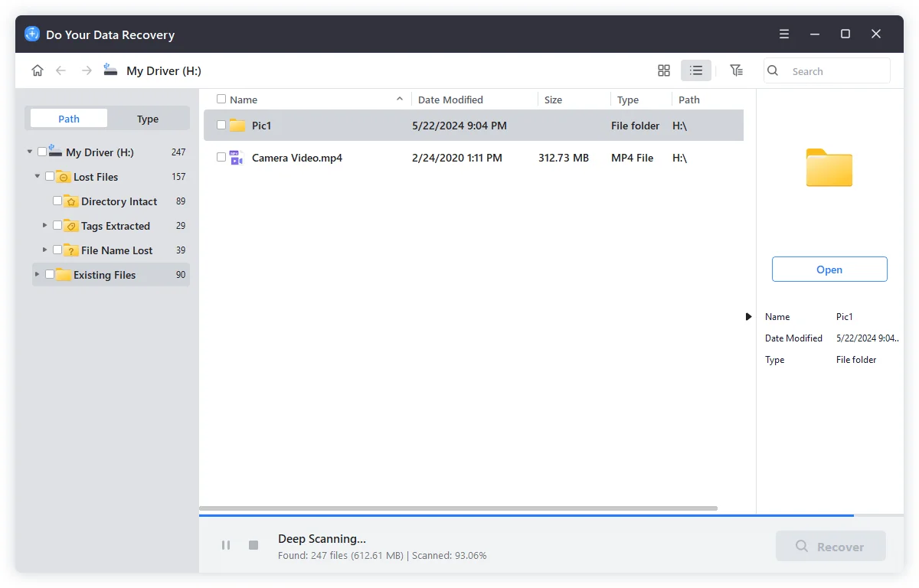
Task: Click the Home icon in toolbar
Action: [x=38, y=70]
